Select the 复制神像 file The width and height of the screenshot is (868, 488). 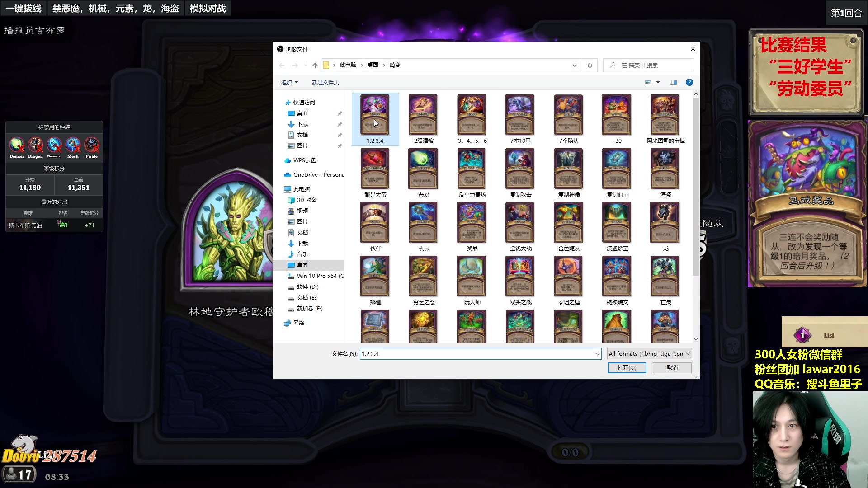click(x=569, y=173)
